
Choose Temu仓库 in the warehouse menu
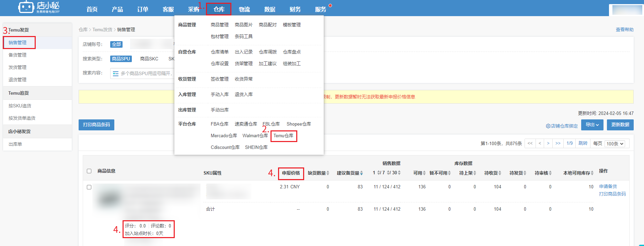click(284, 136)
